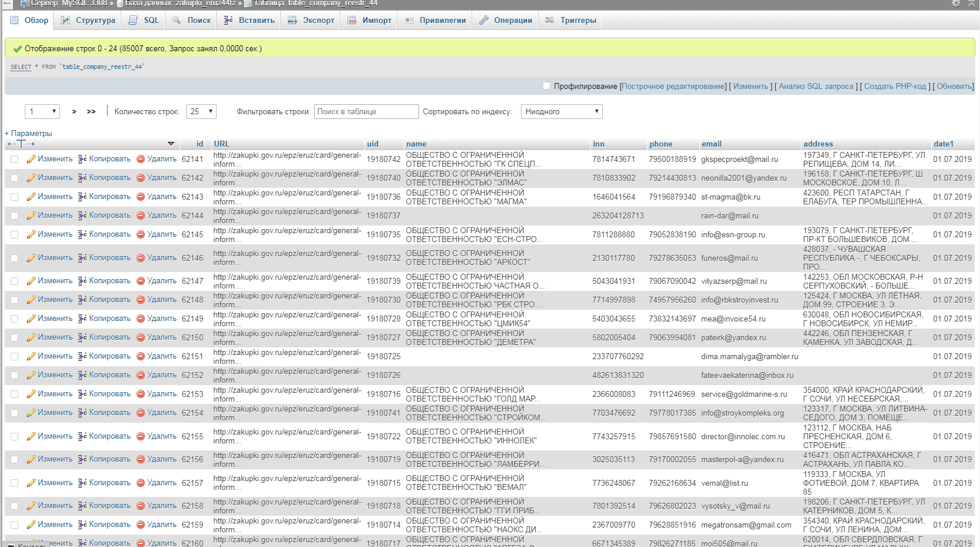This screenshot has height=547, width=980.
Task: Click the copy icon for row 62157
Action: pyautogui.click(x=82, y=483)
